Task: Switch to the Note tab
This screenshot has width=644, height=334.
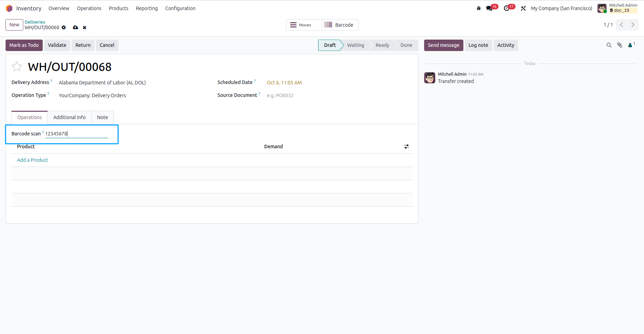Action: pyautogui.click(x=102, y=117)
